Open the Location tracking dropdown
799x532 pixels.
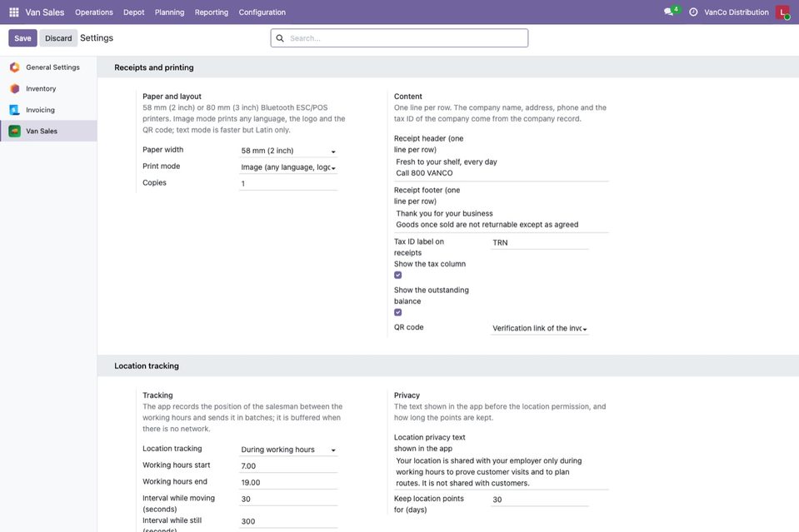[x=288, y=450]
